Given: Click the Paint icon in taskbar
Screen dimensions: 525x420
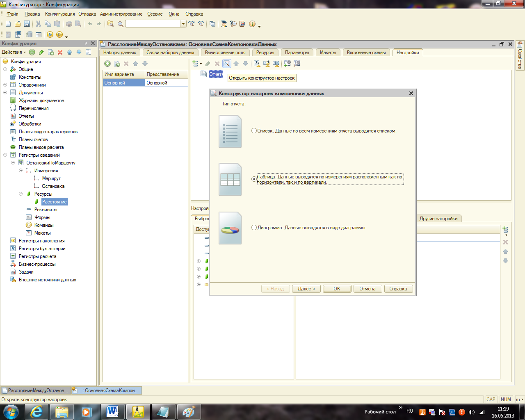Looking at the screenshot, I should (188, 411).
